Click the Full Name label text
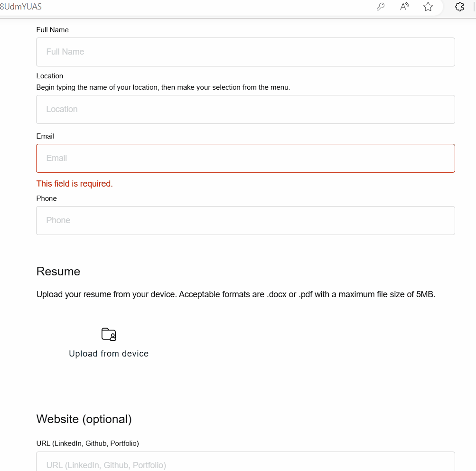 click(x=52, y=29)
